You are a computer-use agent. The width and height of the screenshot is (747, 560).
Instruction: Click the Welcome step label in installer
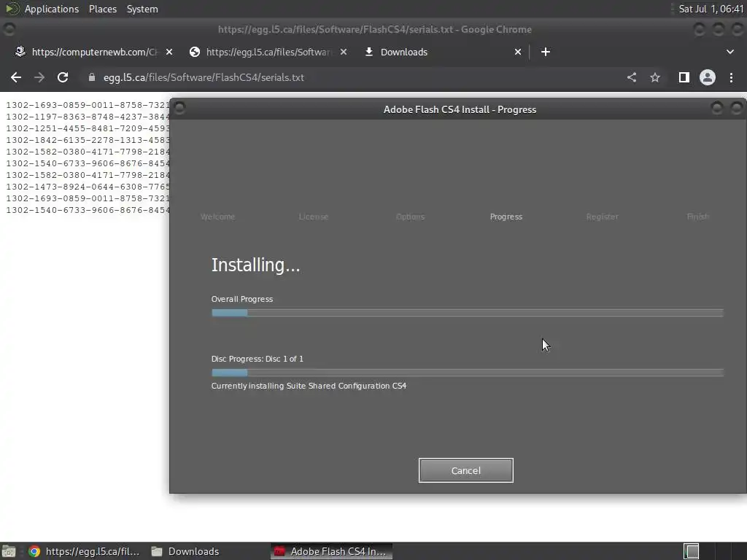[x=217, y=217]
